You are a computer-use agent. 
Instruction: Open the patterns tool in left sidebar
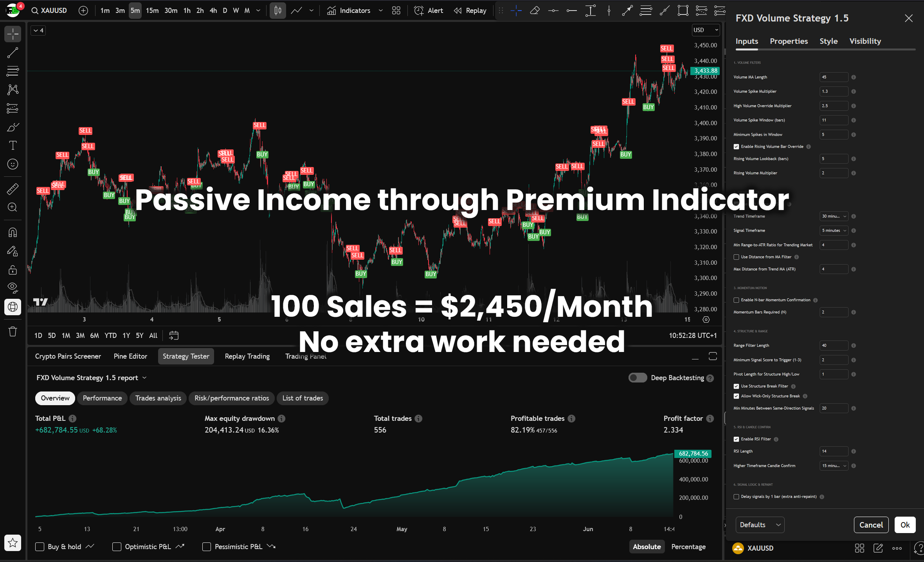(13, 90)
